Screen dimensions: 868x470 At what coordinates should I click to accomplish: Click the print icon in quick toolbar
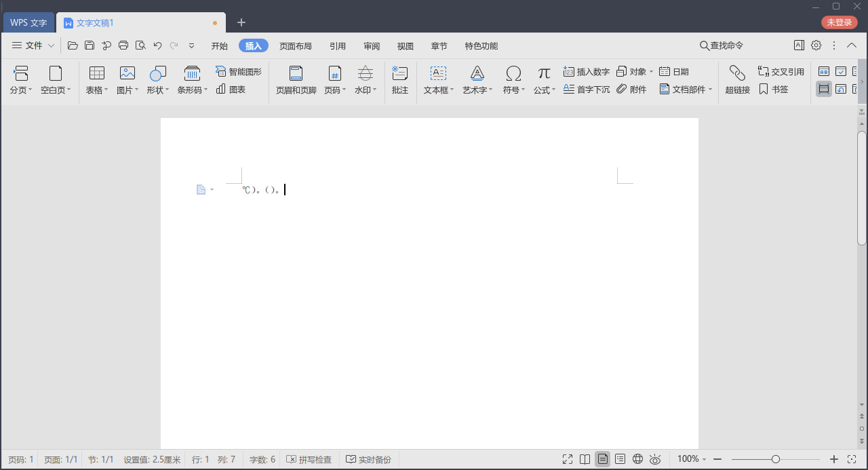(x=123, y=45)
